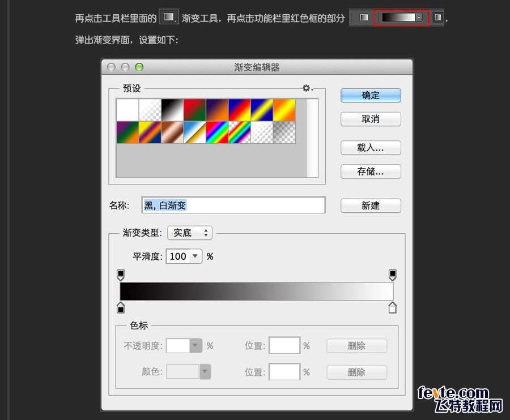
Task: Pick the blue, yellow, blue gradient preset
Action: coord(262,110)
